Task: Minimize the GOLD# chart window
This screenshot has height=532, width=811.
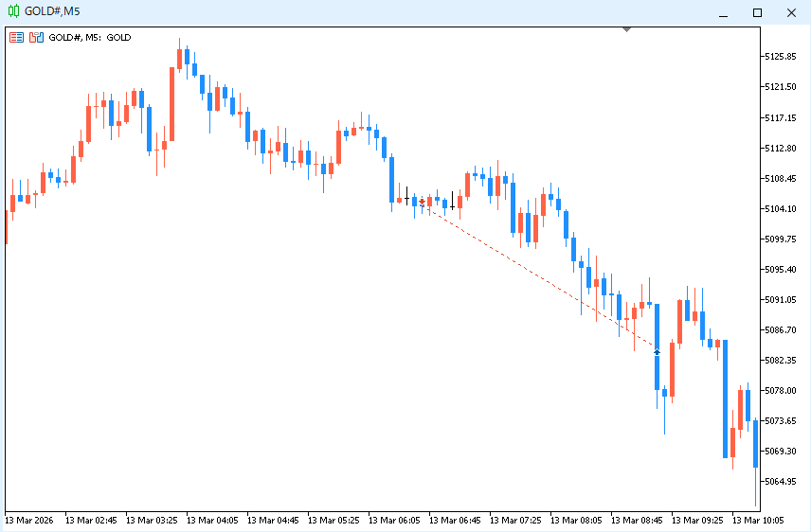Action: pos(724,12)
